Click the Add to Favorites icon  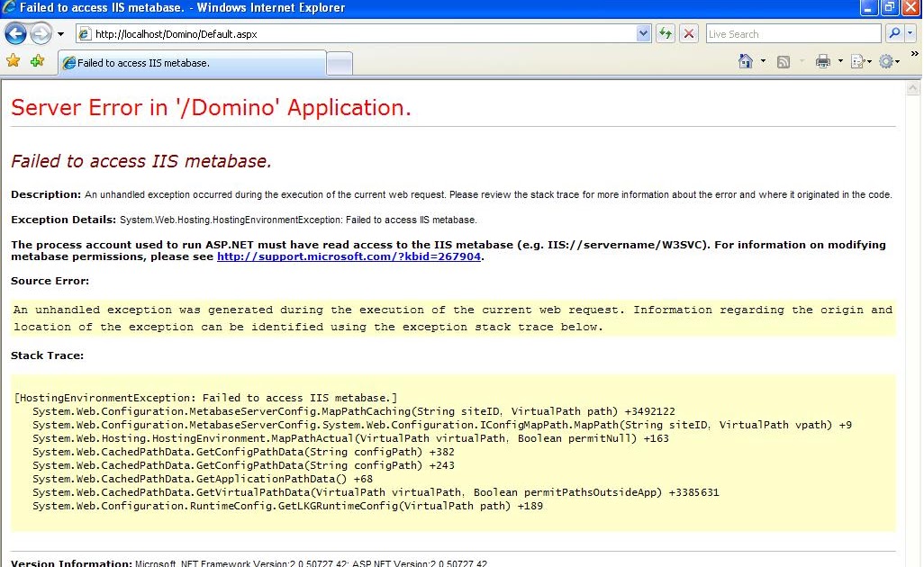[37, 60]
